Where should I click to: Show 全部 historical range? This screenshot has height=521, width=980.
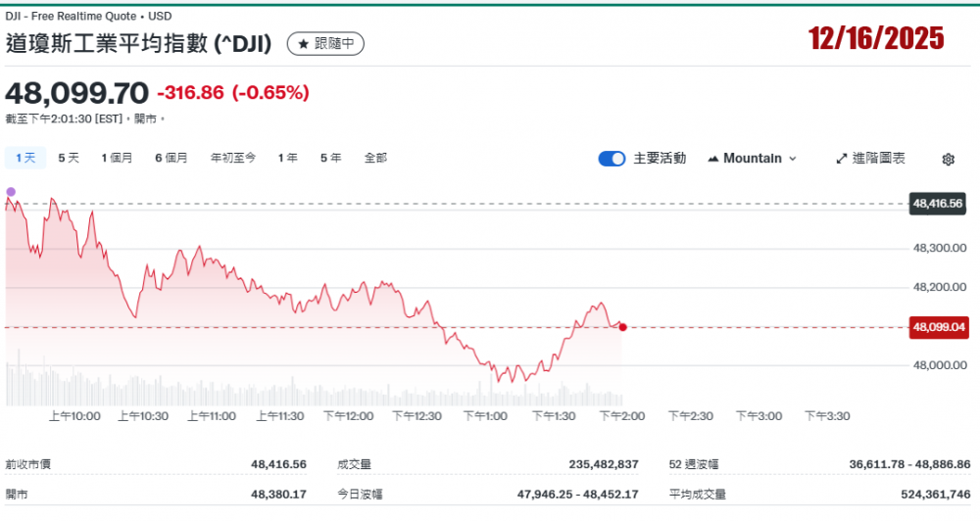(x=375, y=158)
